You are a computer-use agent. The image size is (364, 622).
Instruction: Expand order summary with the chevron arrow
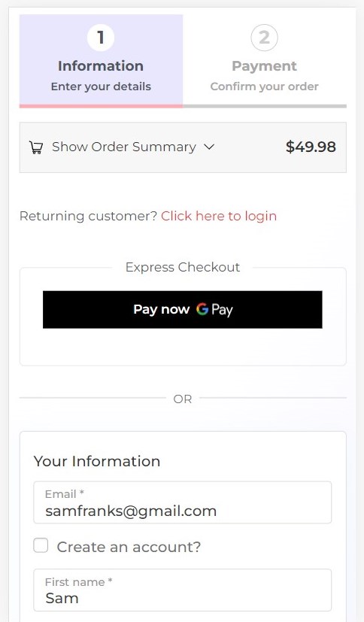click(209, 147)
